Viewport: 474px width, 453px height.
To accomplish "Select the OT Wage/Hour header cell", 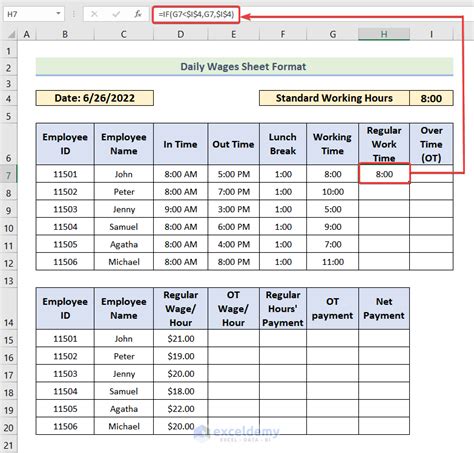I will tap(233, 309).
